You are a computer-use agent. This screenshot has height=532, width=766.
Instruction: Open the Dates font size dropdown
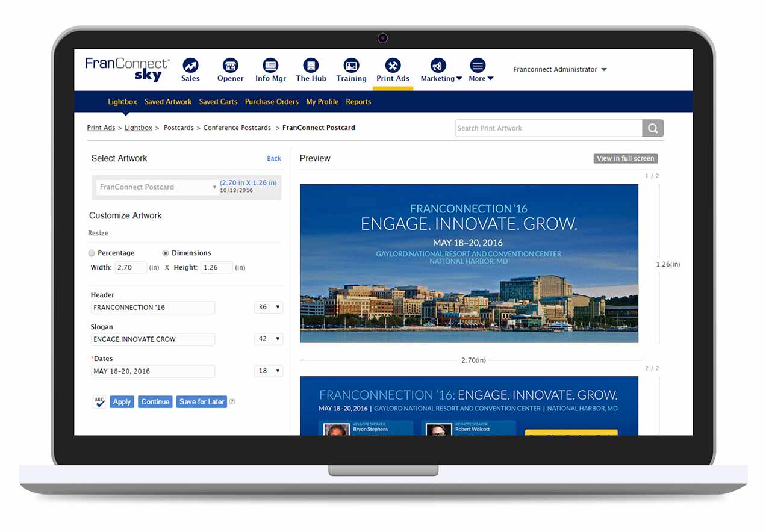coord(269,371)
